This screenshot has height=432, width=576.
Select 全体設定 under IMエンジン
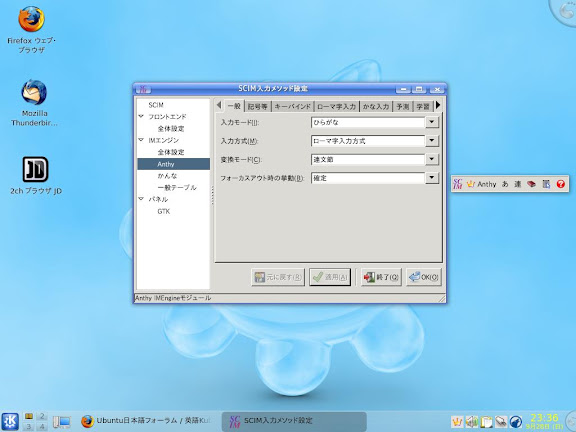tap(171, 152)
